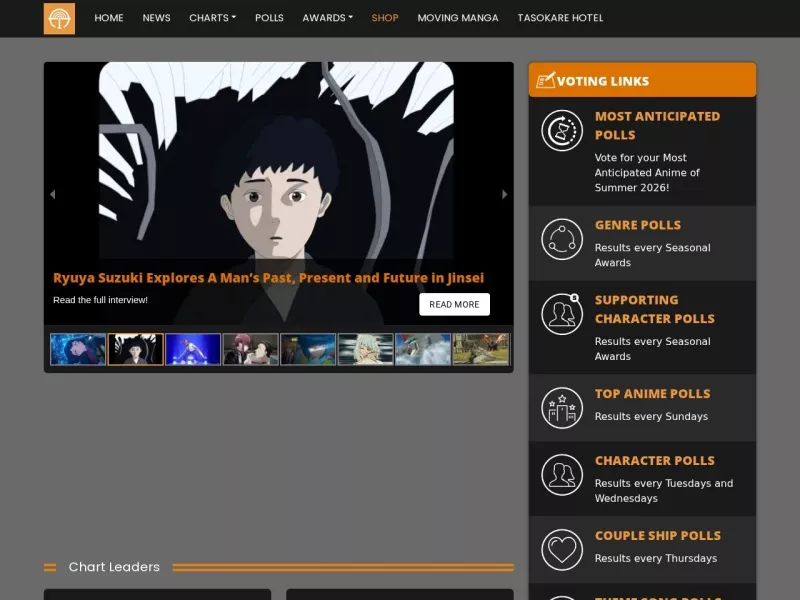This screenshot has height=600, width=800.
Task: Open the Home nav item
Action: coord(109,18)
